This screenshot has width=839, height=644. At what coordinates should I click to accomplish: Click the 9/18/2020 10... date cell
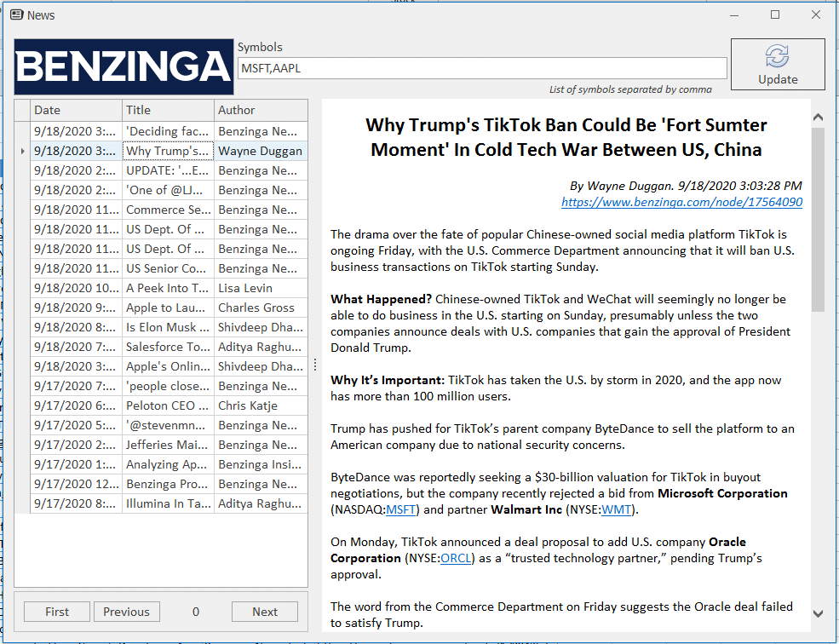point(76,289)
